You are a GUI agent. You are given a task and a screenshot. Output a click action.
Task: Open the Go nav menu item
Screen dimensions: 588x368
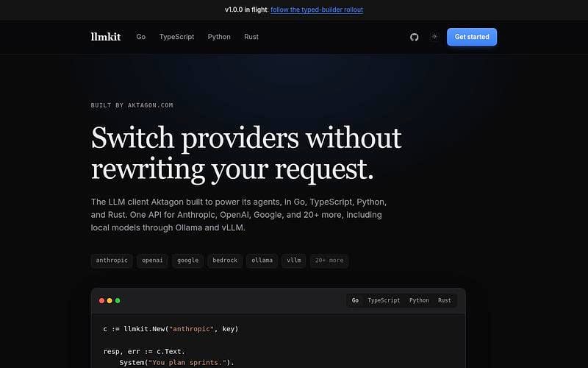(140, 37)
